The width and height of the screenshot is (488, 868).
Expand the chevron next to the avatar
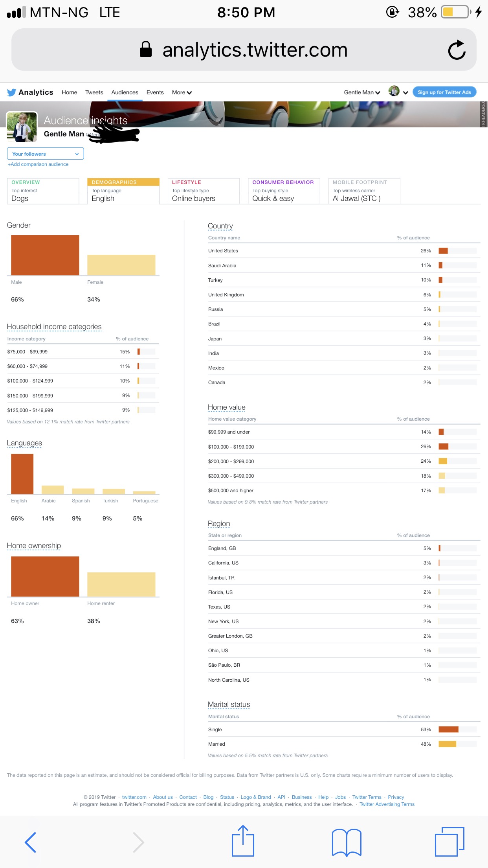click(405, 93)
